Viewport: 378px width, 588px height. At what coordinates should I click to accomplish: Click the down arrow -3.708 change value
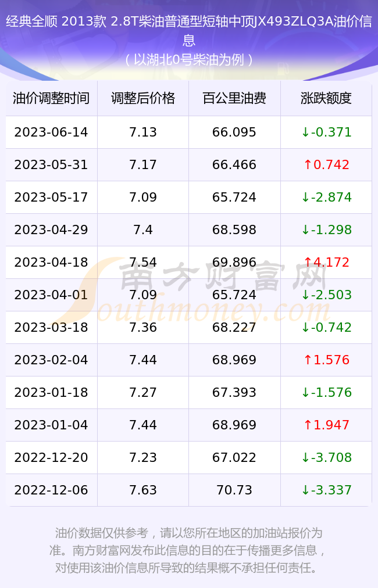pos(326,457)
